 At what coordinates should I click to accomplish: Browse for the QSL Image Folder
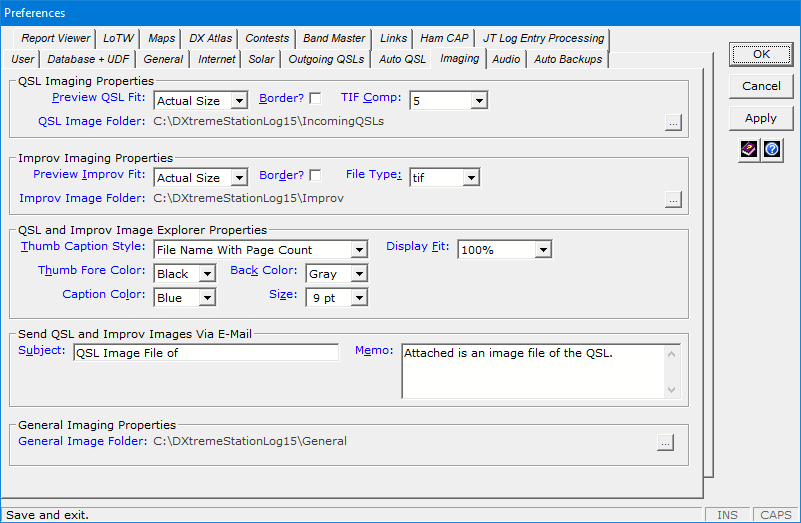(673, 122)
